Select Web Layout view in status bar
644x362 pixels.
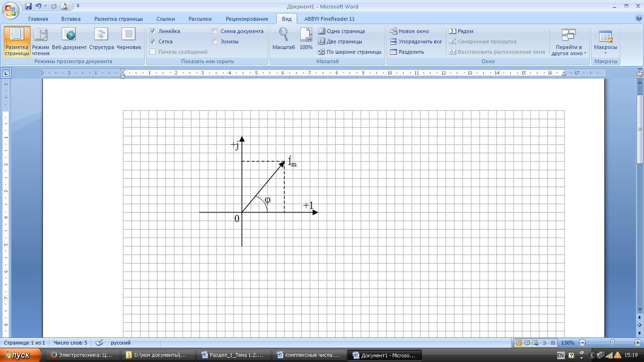[x=537, y=343]
